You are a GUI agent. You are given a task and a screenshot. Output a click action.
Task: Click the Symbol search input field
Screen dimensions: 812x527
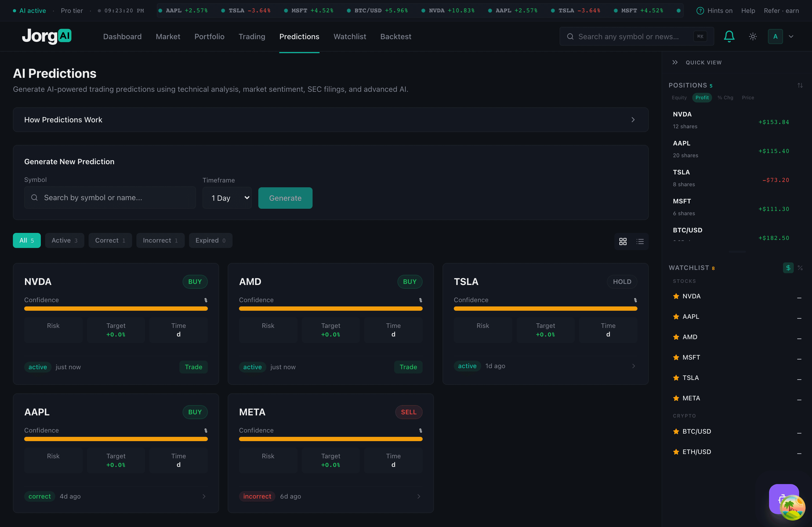point(110,197)
